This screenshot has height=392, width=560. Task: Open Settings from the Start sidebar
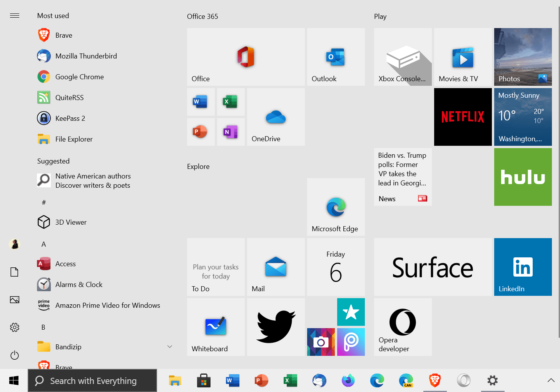tap(15, 327)
